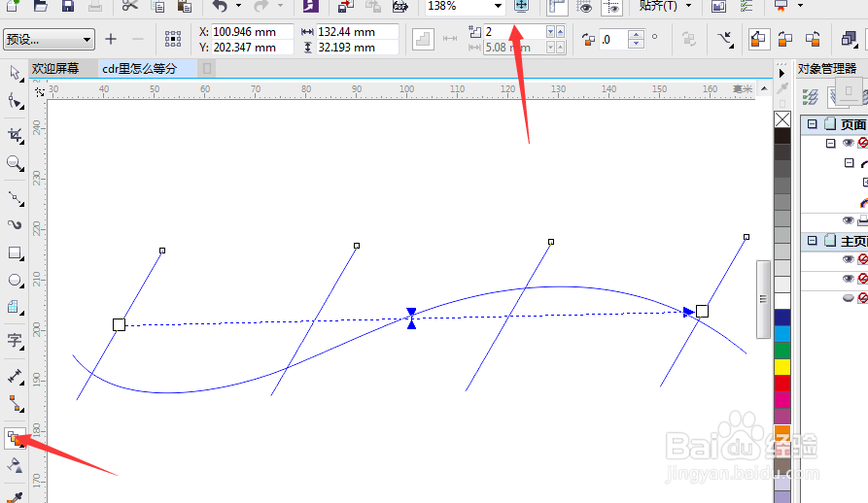The image size is (868, 503).
Task: Open the 贴齐(T) snap dropdown arrow
Action: (688, 6)
